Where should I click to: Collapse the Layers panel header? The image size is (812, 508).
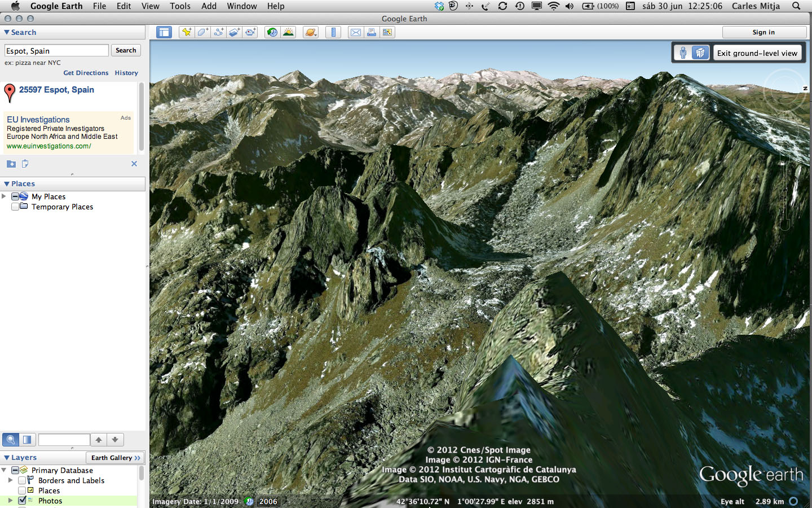[x=7, y=458]
